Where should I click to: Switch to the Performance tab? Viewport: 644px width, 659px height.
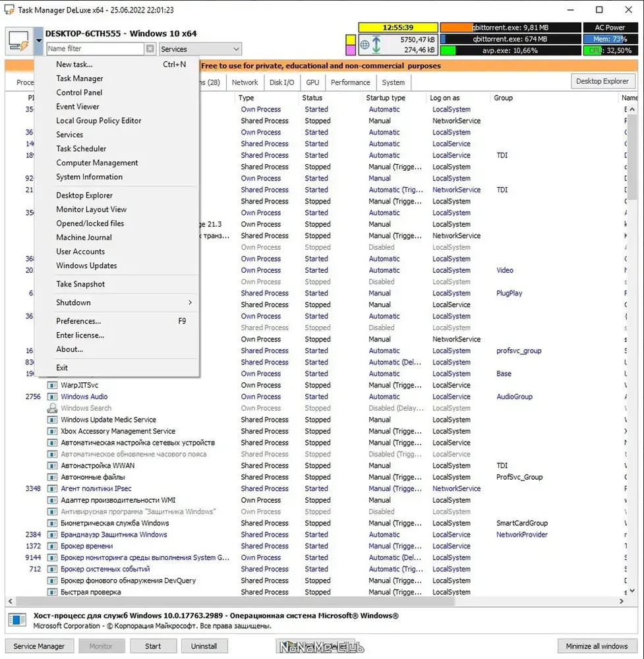pyautogui.click(x=351, y=82)
